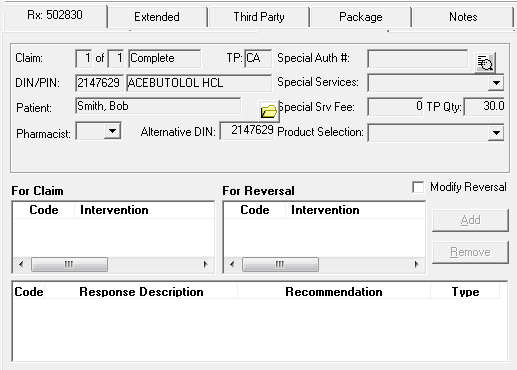Switch to the Extended tab
The width and height of the screenshot is (517, 370).
point(157,17)
